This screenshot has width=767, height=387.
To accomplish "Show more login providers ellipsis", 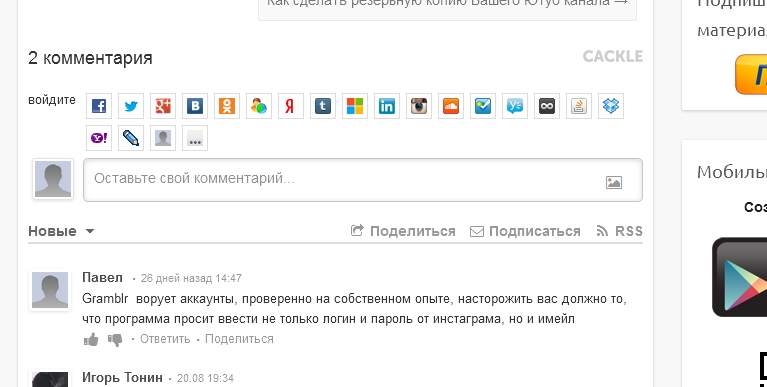I will point(195,138).
